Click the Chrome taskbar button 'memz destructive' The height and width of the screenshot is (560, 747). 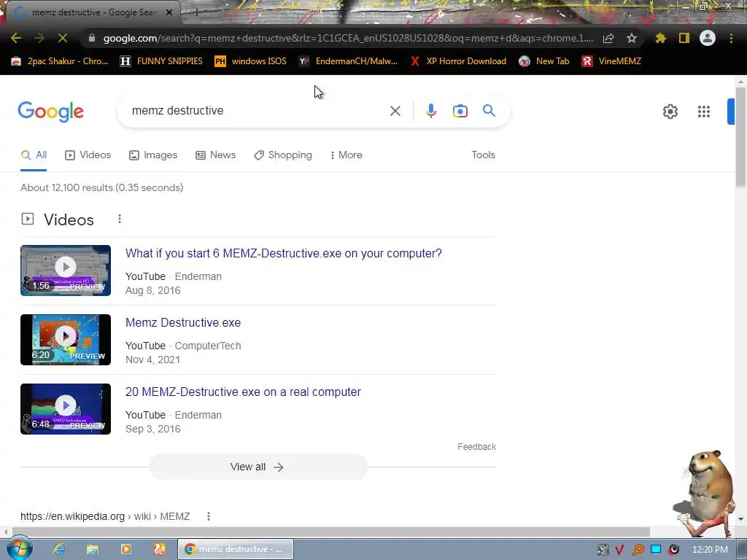[x=236, y=549]
